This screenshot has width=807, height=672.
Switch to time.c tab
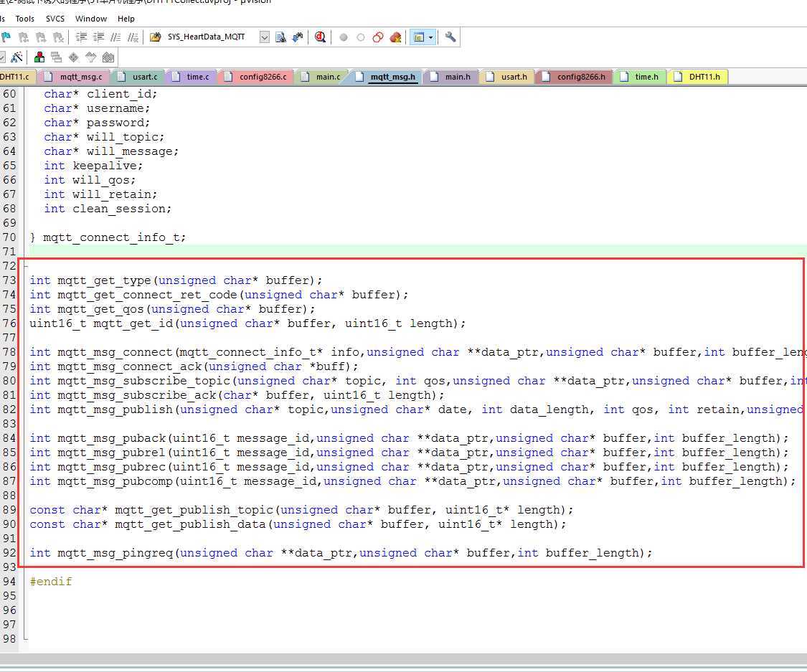tap(192, 77)
